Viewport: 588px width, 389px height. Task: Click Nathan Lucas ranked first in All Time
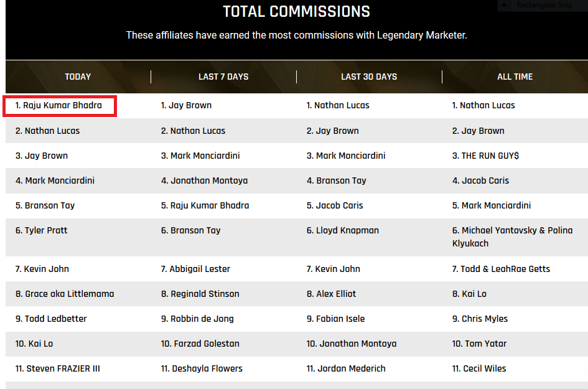point(483,105)
